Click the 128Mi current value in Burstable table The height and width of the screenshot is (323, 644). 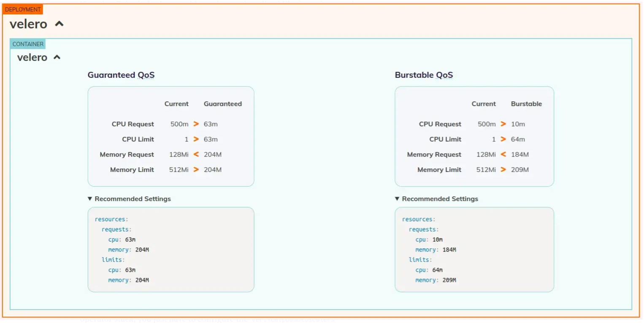point(486,155)
